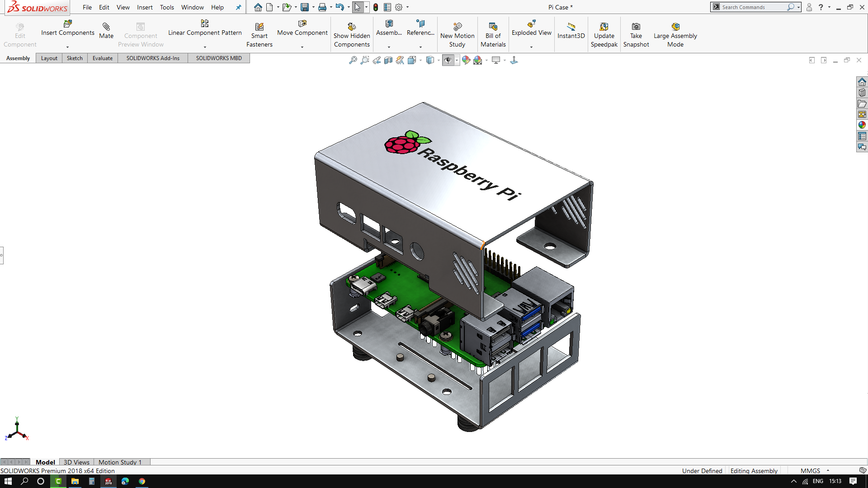Toggle Large Assembly Mode
This screenshot has width=868, height=488.
pos(675,35)
